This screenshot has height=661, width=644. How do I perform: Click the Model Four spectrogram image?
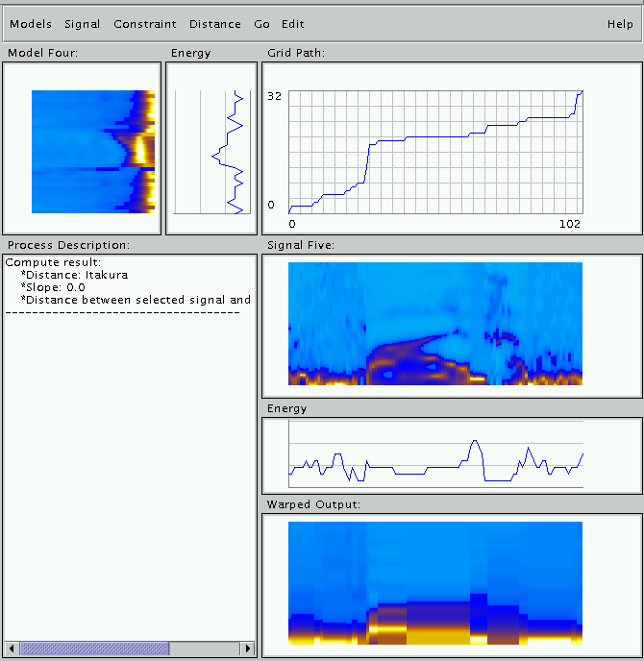[93, 151]
